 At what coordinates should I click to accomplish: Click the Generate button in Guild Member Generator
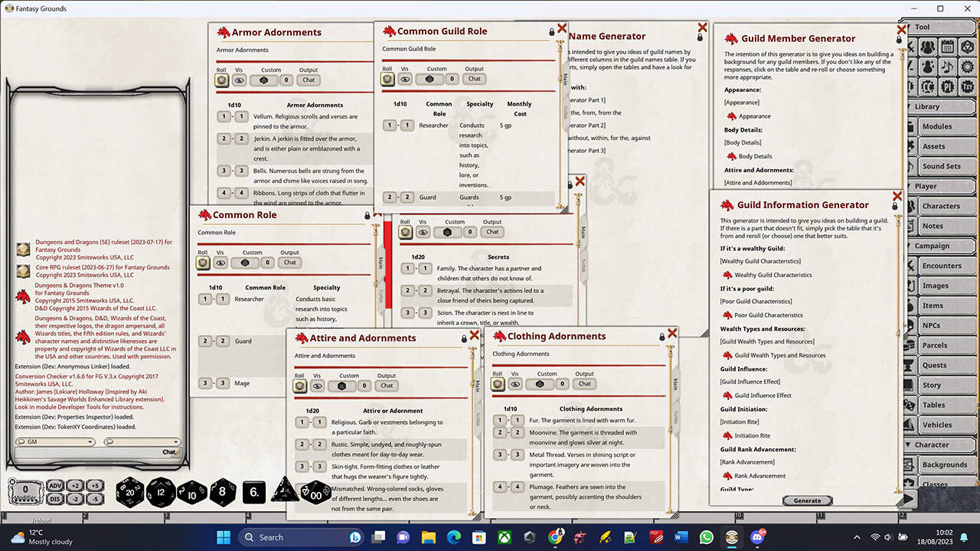(x=807, y=500)
